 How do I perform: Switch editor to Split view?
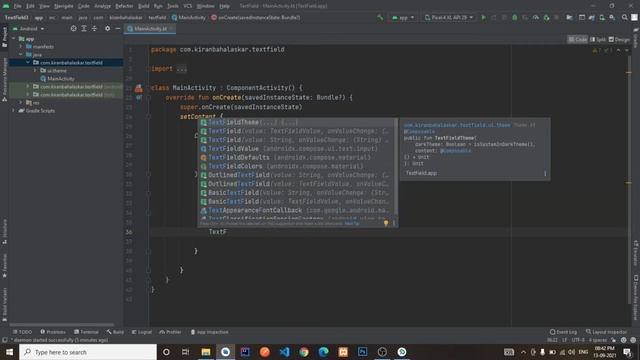(598, 40)
